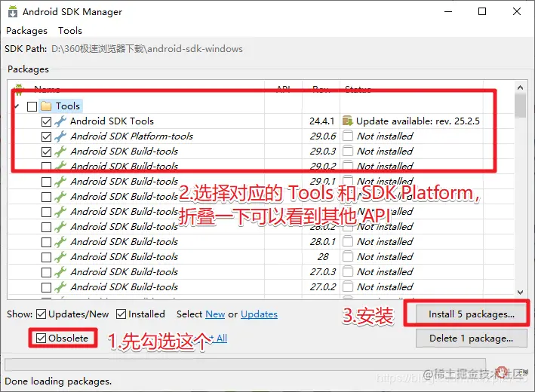Click Not installed icon in 27.0.2 row
Viewport: 535px width, 392px height.
pos(348,286)
